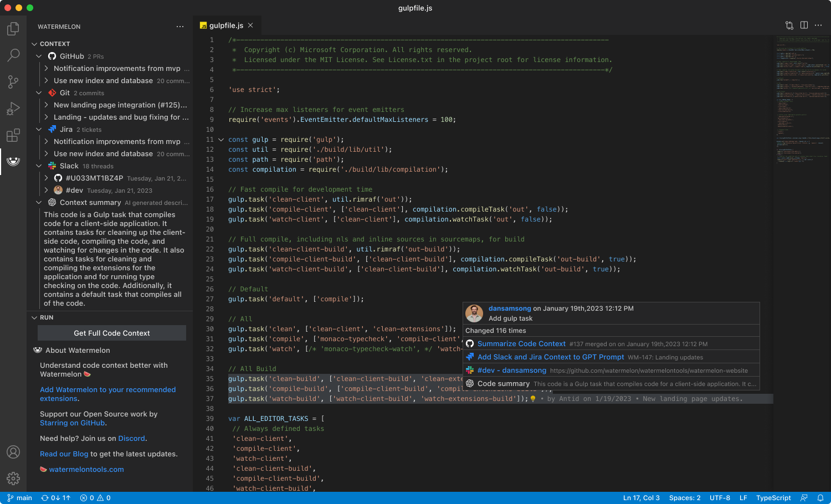The width and height of the screenshot is (831, 504).
Task: Open the Accounts menu icon
Action: coord(13,452)
